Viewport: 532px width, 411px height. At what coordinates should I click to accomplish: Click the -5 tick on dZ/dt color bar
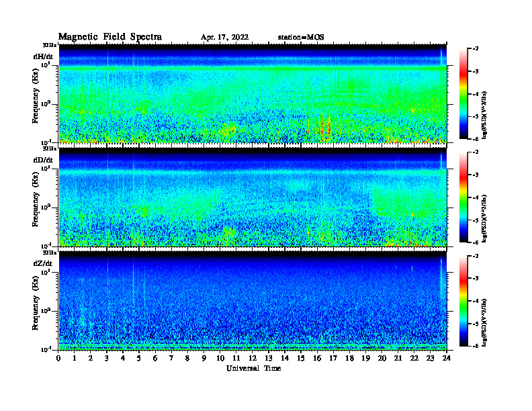tap(476, 324)
